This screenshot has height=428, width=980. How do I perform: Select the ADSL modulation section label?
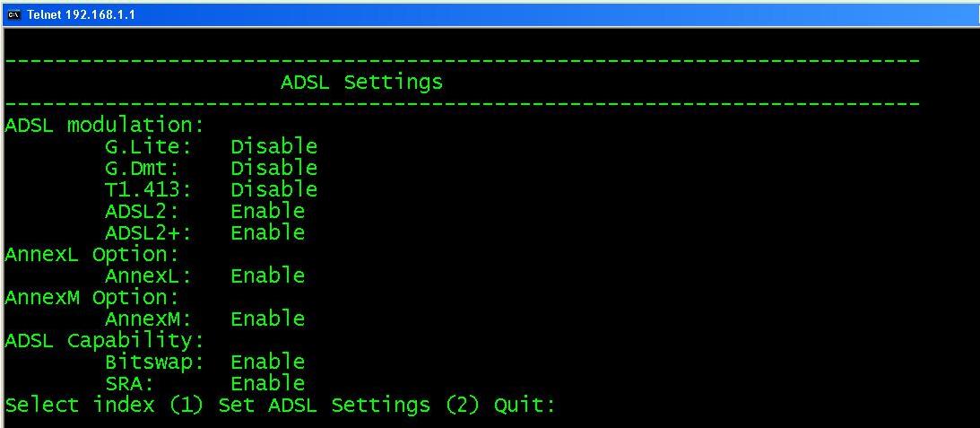point(105,125)
